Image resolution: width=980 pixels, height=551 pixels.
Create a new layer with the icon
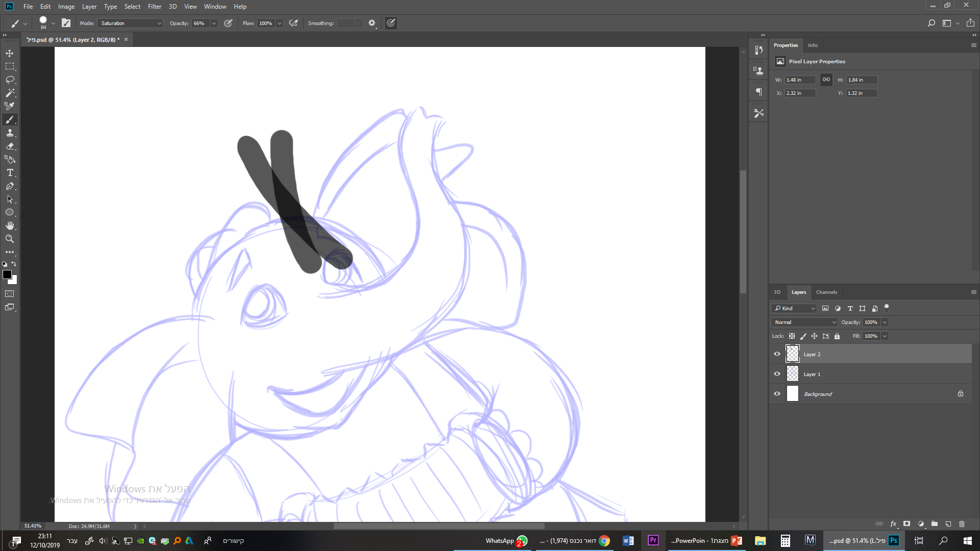tap(948, 524)
